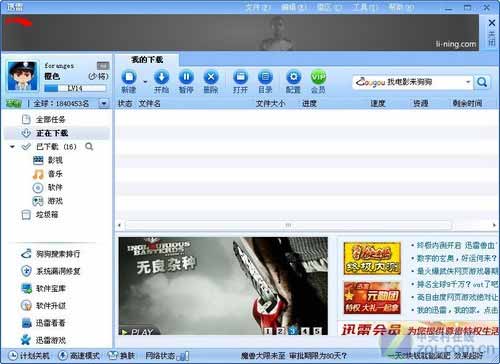The image size is (500, 364).
Task: Open 软件升级 sidebar shortcut
Action: point(43,305)
